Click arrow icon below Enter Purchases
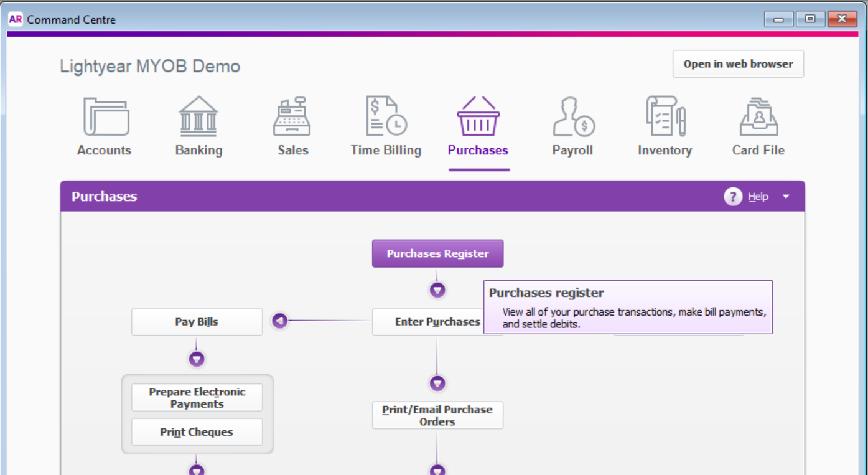868x475 pixels. coord(437,383)
